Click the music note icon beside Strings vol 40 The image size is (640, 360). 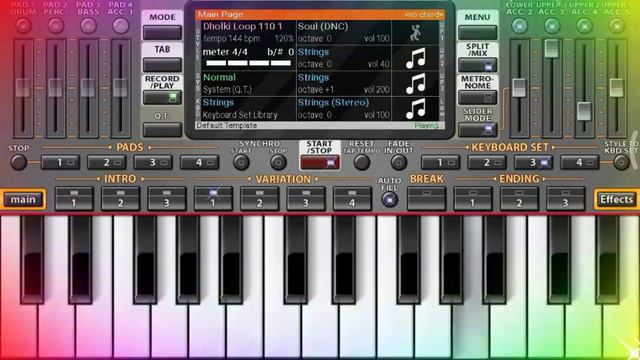click(416, 58)
